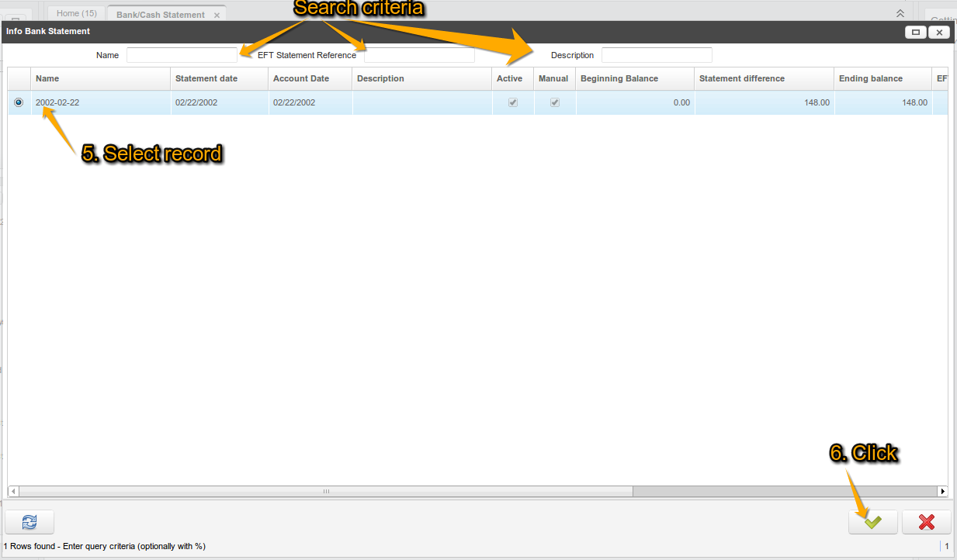Click the Description search input field
This screenshot has height=560, width=957.
657,55
